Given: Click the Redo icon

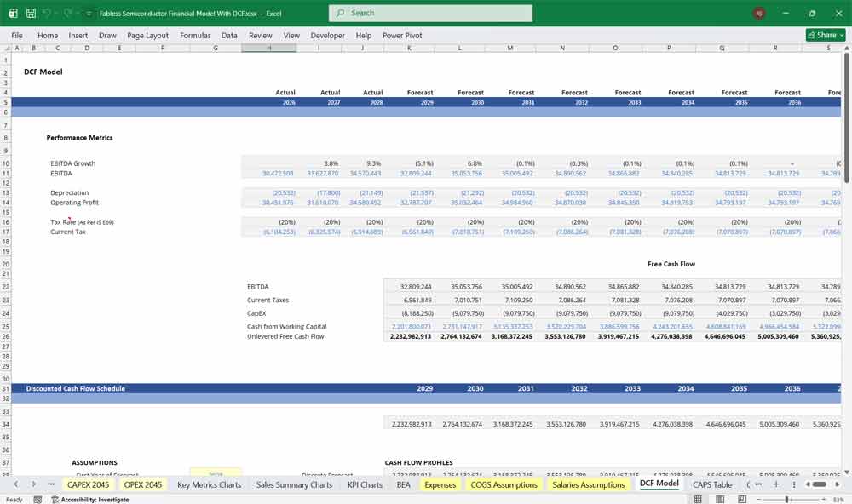Looking at the screenshot, I should [66, 13].
